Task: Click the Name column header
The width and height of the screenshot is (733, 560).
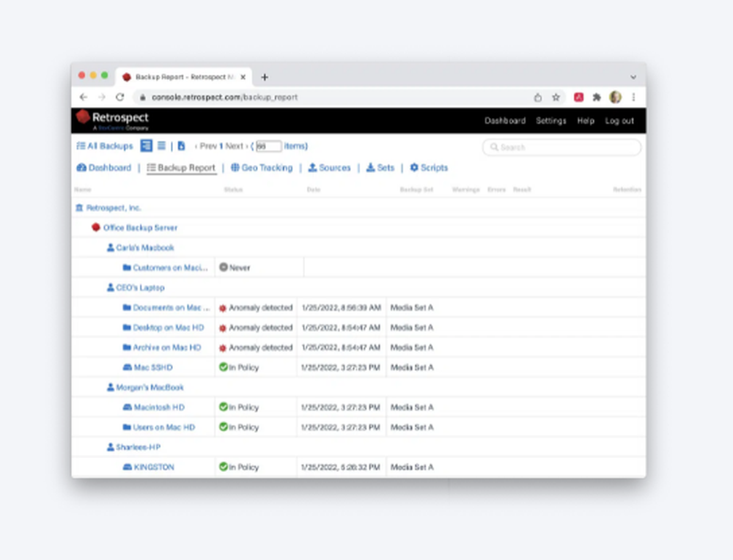Action: (x=83, y=189)
